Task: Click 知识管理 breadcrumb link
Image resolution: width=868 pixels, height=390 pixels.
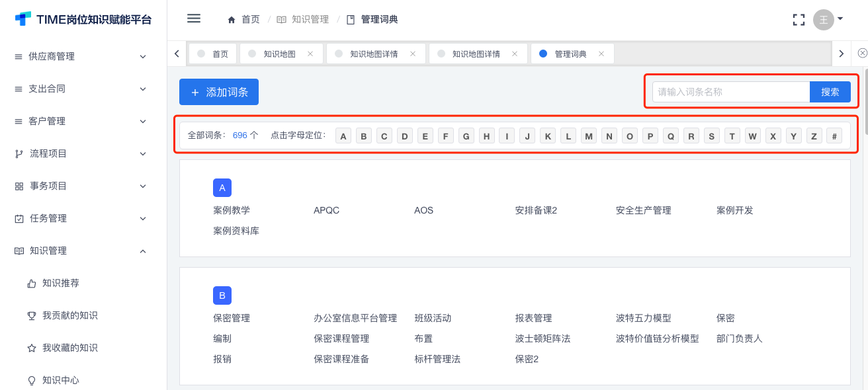Action: click(310, 20)
